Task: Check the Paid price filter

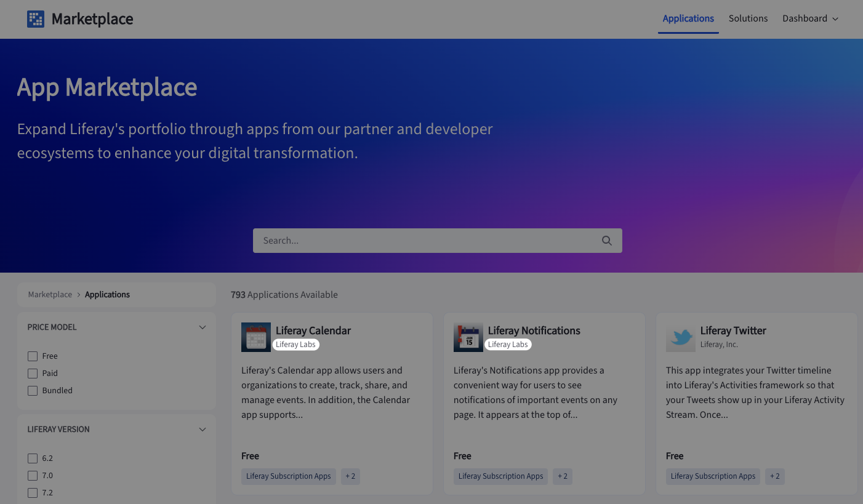Action: click(x=33, y=374)
